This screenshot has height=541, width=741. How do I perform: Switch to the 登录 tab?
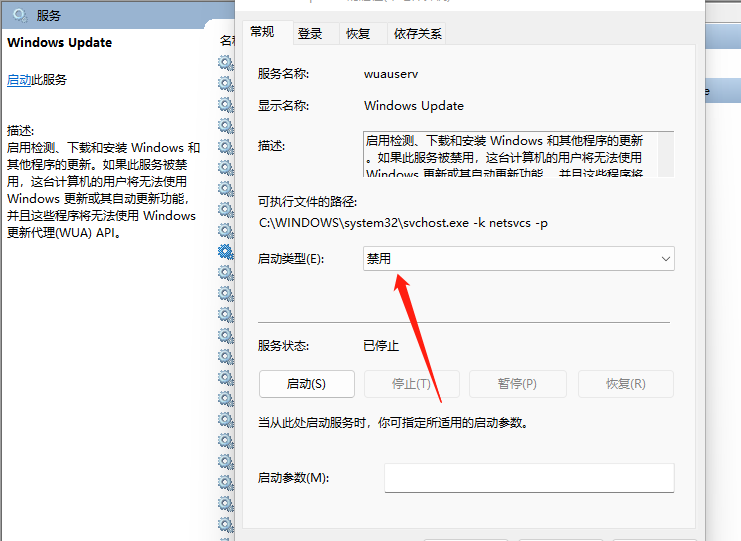(310, 34)
